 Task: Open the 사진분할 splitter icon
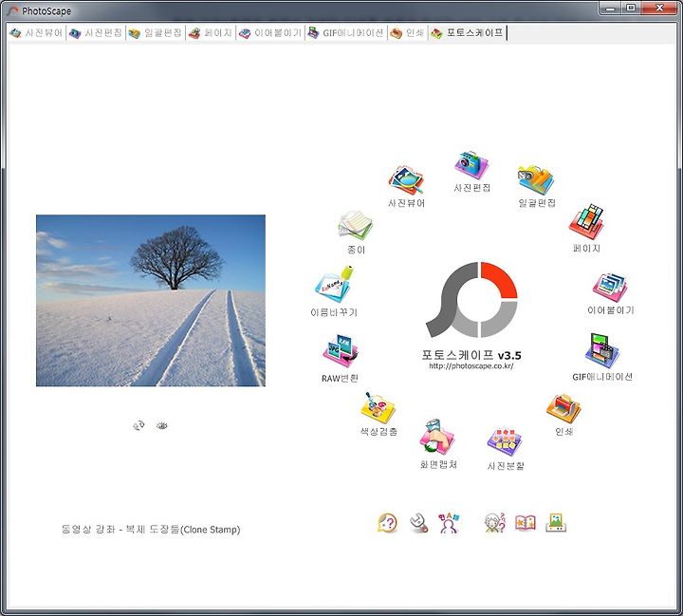pyautogui.click(x=505, y=442)
